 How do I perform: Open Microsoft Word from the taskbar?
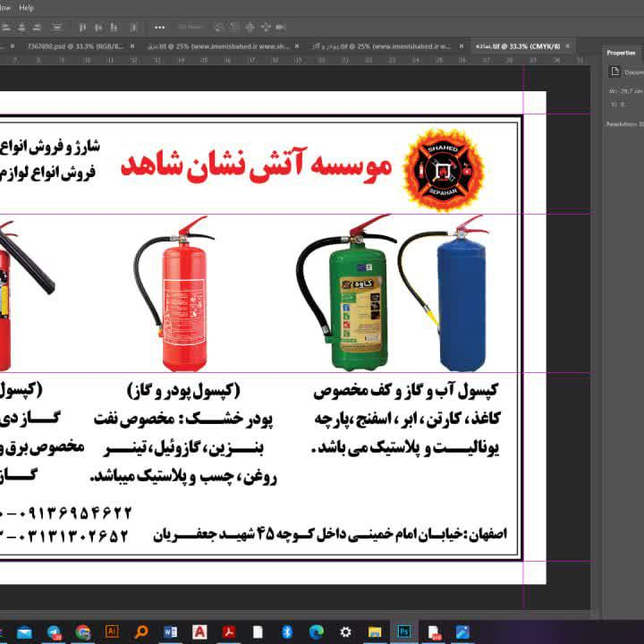(x=170, y=631)
